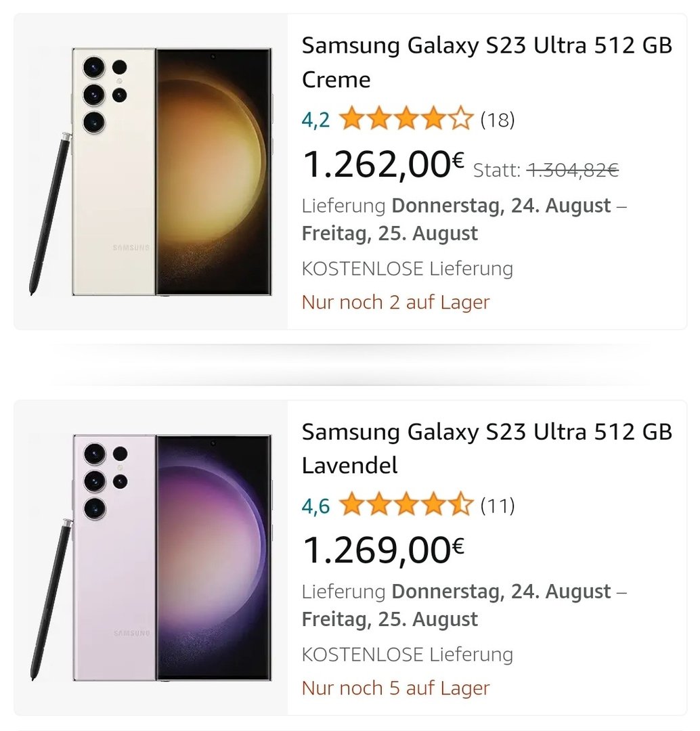
Task: Click the Samsung Galaxy S23 Ultra Lavendel title
Action: coord(487,448)
